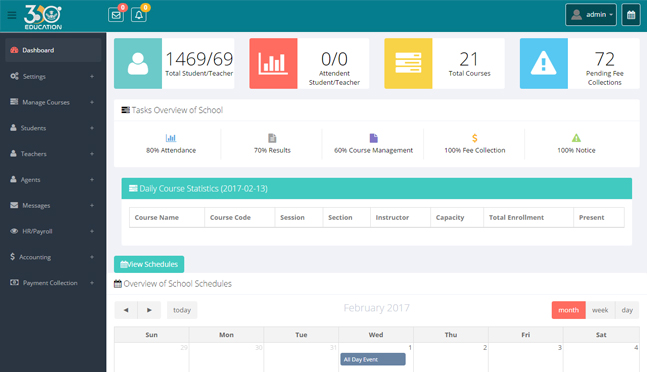Select the Fri 3 calendar day cell

click(526, 357)
